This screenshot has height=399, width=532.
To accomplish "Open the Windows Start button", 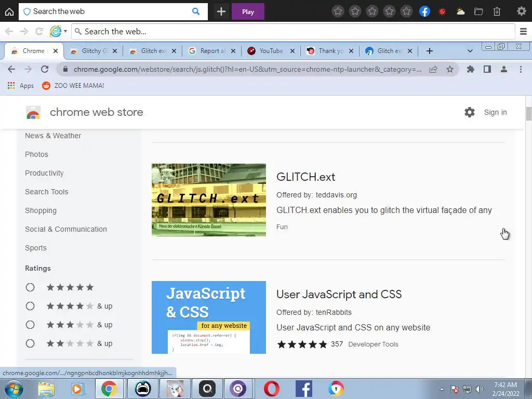I will (14, 389).
